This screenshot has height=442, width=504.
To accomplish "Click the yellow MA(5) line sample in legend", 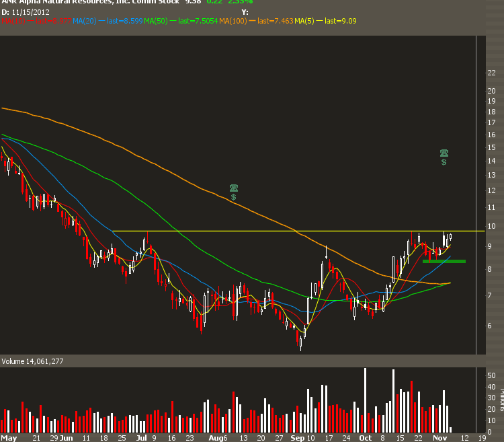I will (317, 22).
